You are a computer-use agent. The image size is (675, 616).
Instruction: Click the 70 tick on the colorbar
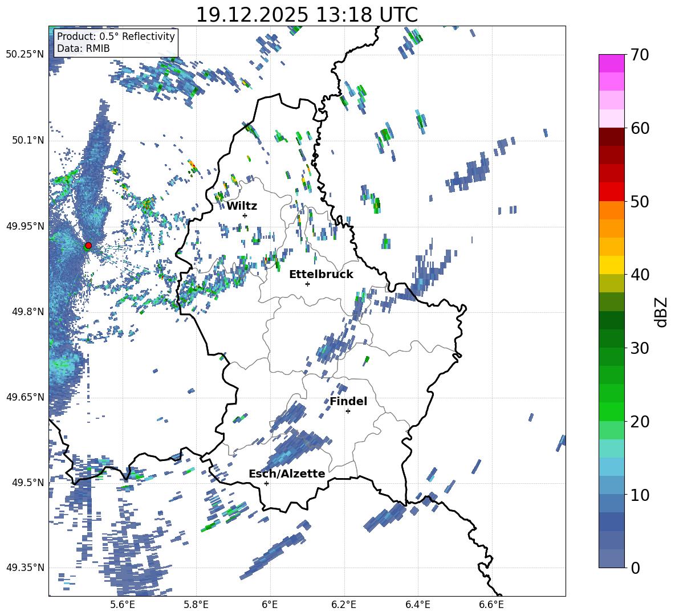pos(640,55)
